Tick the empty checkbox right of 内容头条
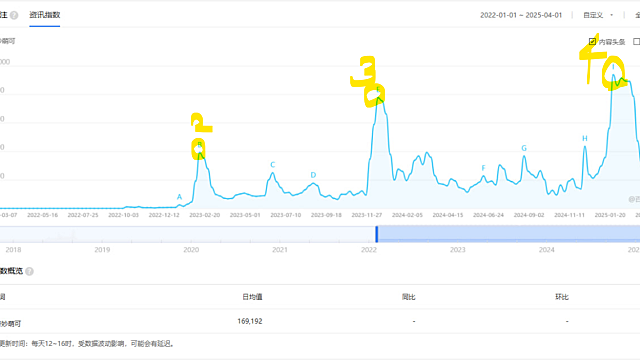 [636, 42]
